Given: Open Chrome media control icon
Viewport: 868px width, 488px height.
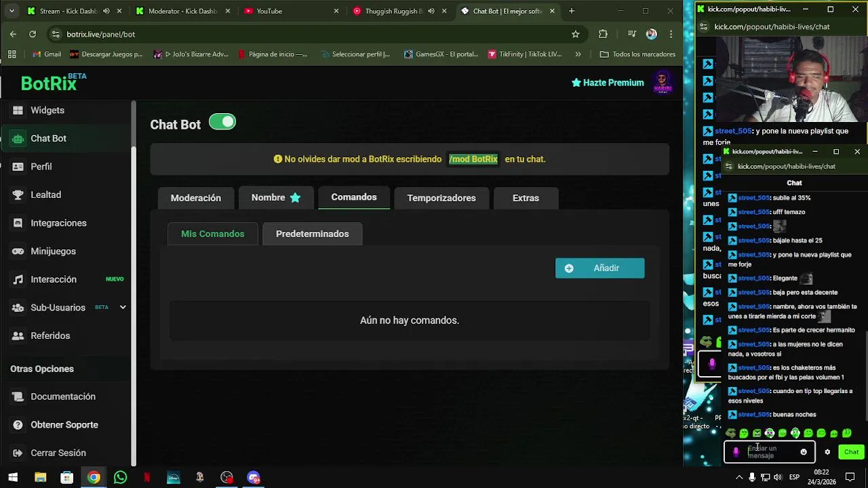Looking at the screenshot, I should [631, 34].
